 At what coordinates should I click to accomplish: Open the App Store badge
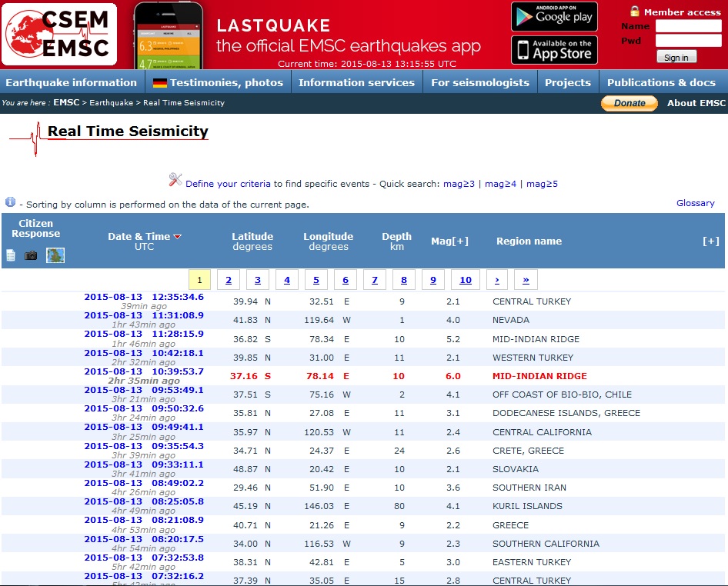[x=554, y=50]
